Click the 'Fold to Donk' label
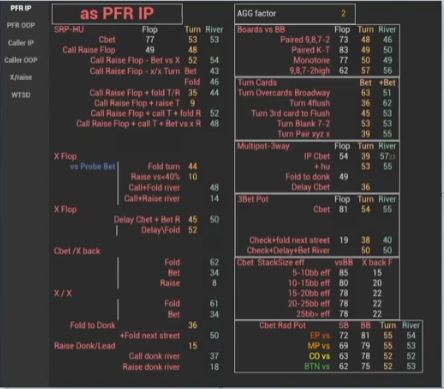 [x=93, y=325]
